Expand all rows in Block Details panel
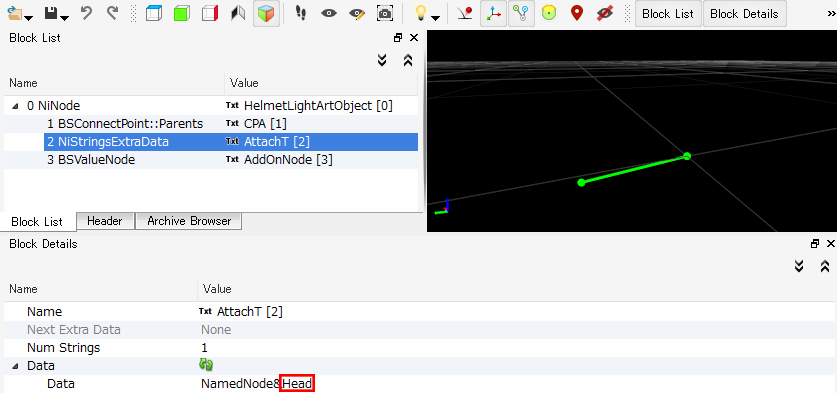The image size is (837, 393). tap(799, 266)
